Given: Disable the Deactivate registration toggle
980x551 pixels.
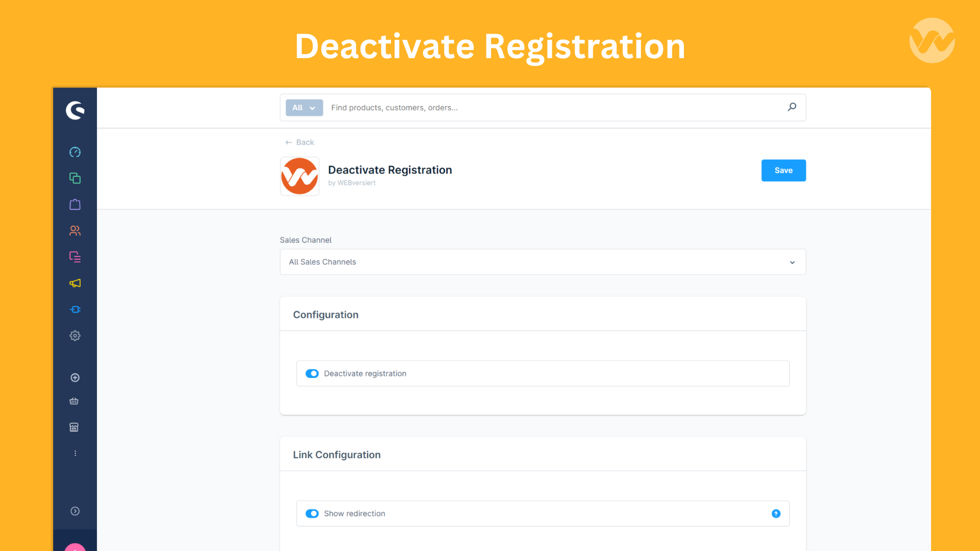Looking at the screenshot, I should 312,373.
